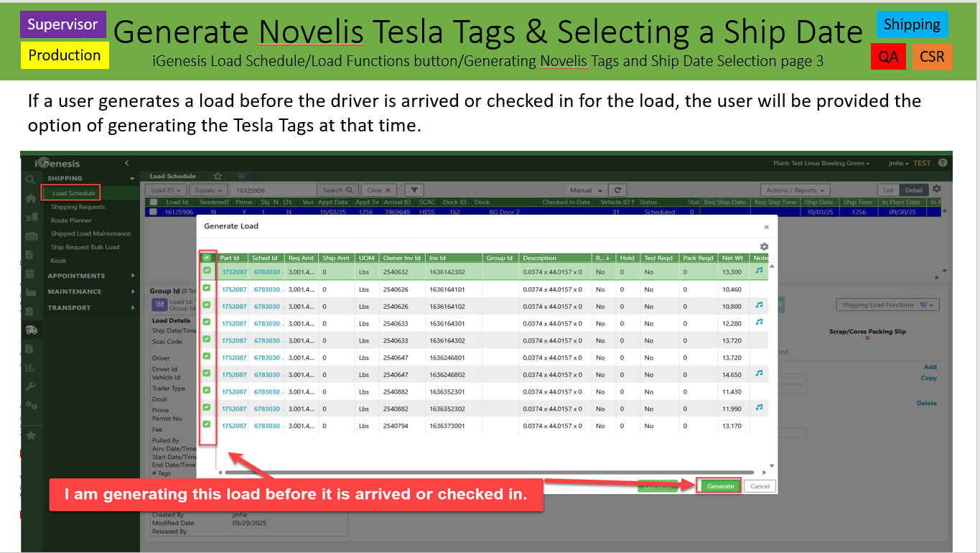Click the Search button
The image size is (980, 553).
tap(337, 190)
